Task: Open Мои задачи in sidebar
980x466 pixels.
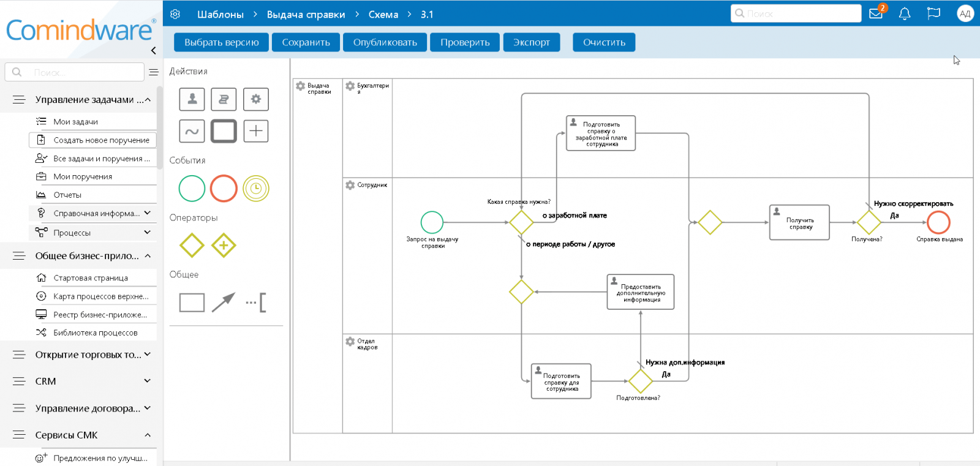Action: 75,122
